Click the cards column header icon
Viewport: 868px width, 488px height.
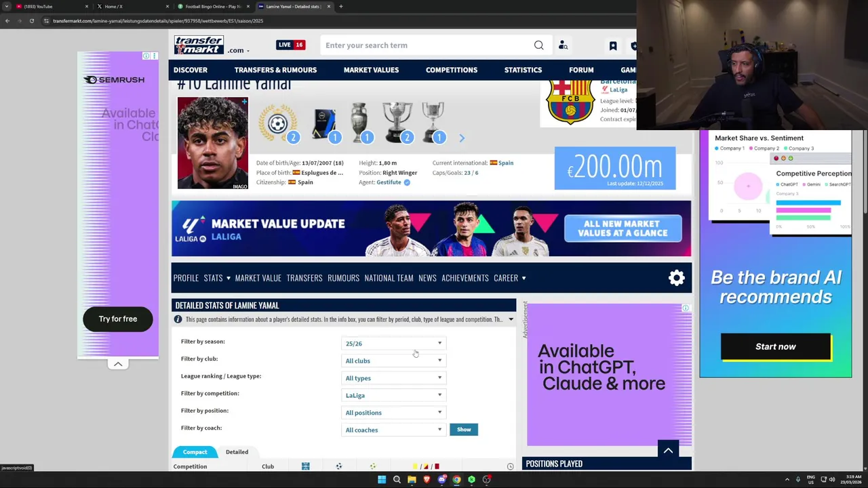tap(426, 466)
